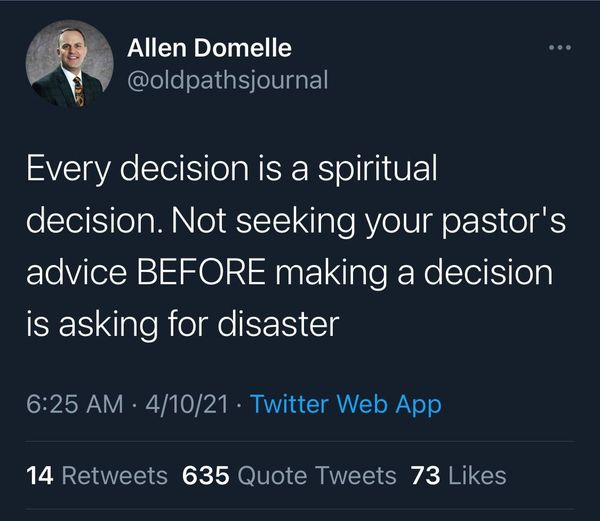The width and height of the screenshot is (600, 521).
Task: Click the number 73 like count
Action: 425,476
